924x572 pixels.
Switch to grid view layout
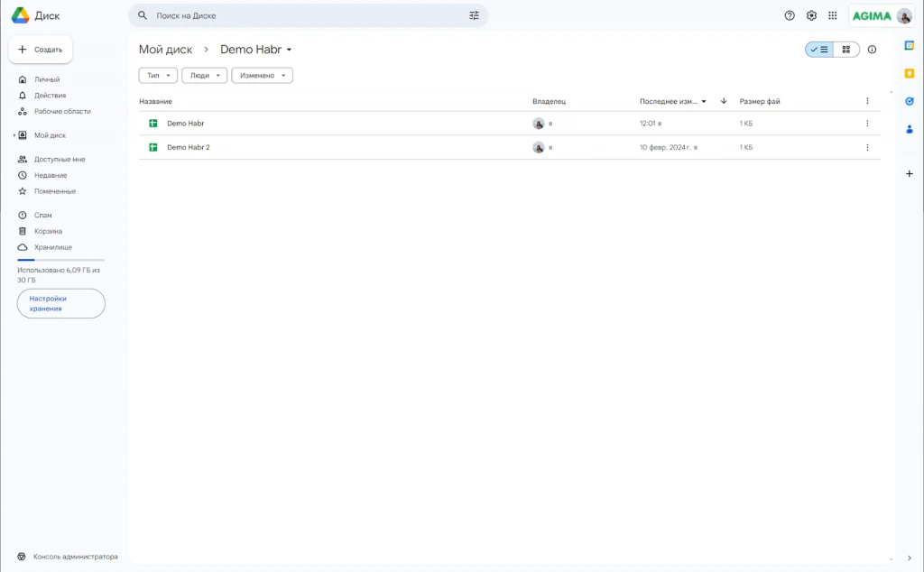click(846, 50)
